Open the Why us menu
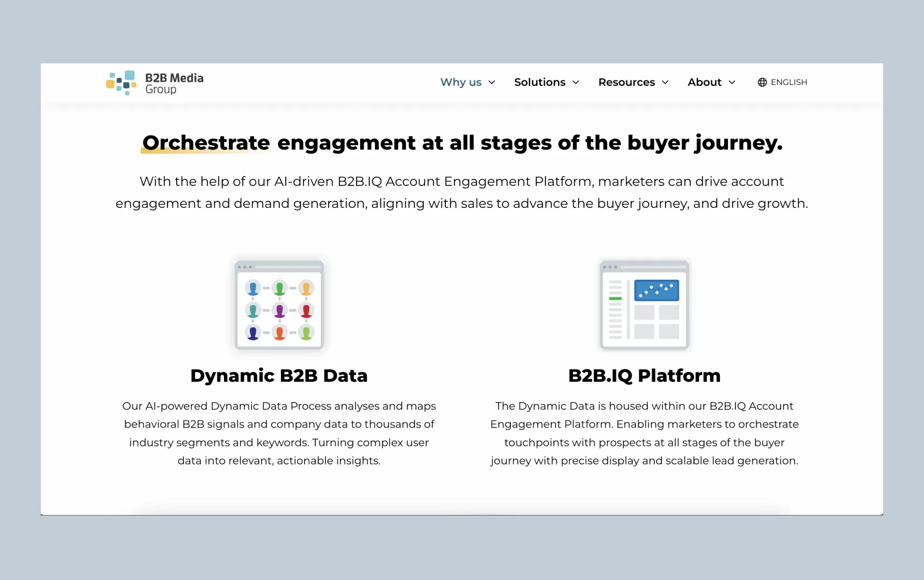This screenshot has width=924, height=580. pyautogui.click(x=460, y=82)
